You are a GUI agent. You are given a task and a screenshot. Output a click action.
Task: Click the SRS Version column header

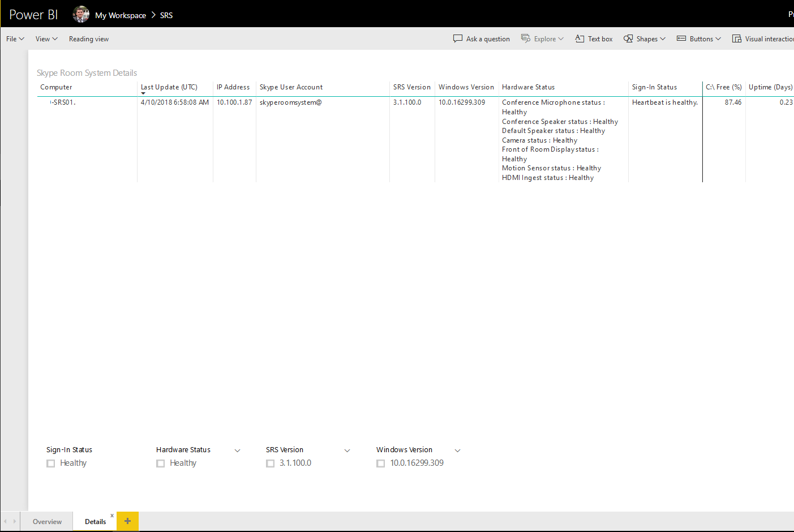(x=412, y=87)
